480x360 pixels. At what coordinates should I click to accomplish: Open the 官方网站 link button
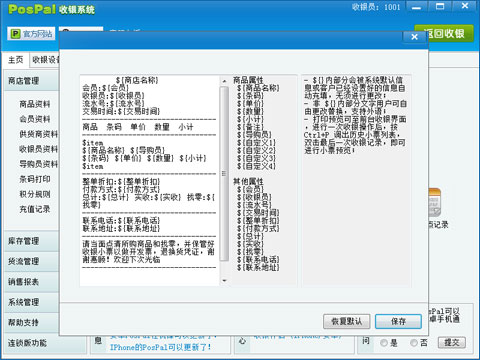pos(31,34)
